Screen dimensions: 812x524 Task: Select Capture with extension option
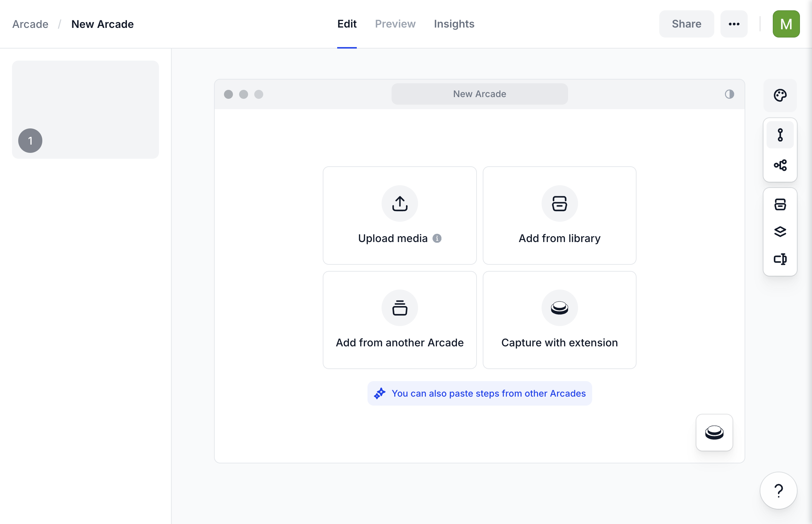[559, 320]
